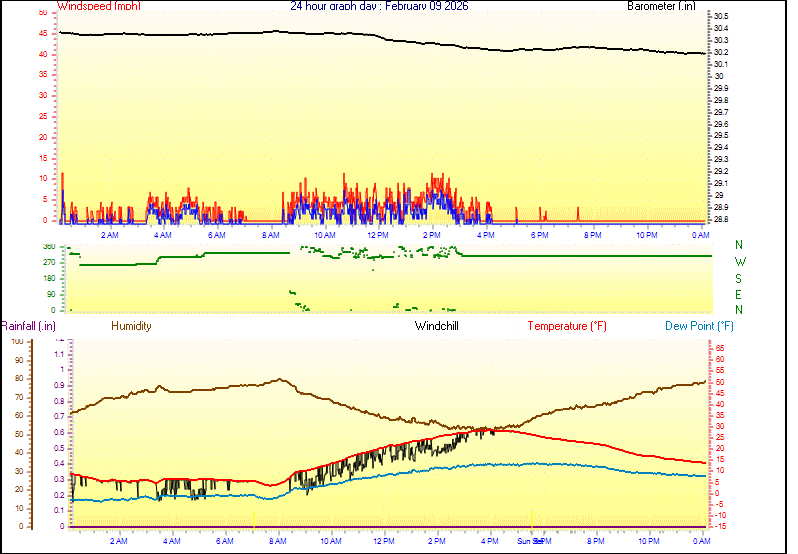Click 2 AM on the temperature graph time axis

pos(119,541)
